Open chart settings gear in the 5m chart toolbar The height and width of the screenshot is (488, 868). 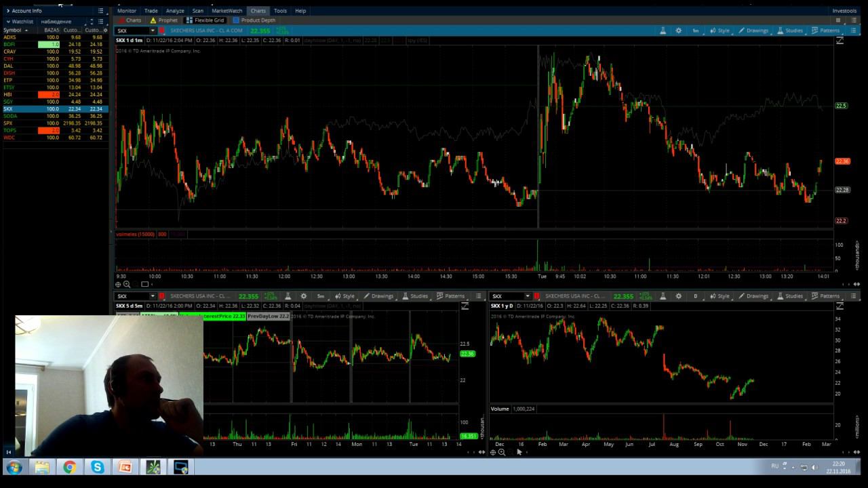coord(304,296)
